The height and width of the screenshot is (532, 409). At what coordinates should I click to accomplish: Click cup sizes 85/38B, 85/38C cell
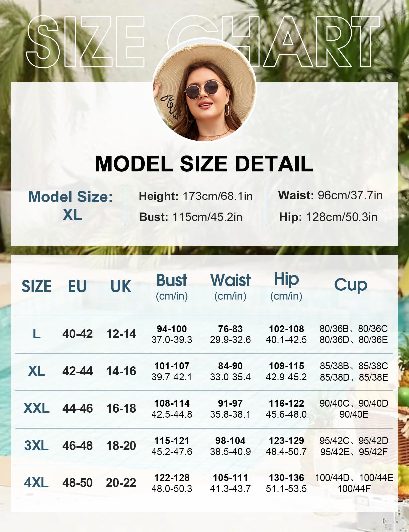pos(354,371)
